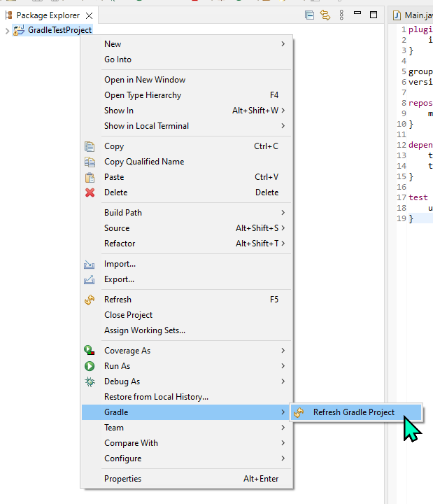Click line number 12 in editor gutter
This screenshot has width=433, height=504.
(x=402, y=145)
